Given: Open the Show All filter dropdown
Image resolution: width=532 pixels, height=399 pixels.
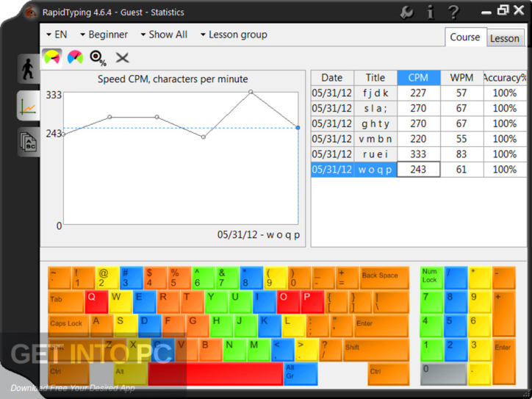Looking at the screenshot, I should click(164, 35).
